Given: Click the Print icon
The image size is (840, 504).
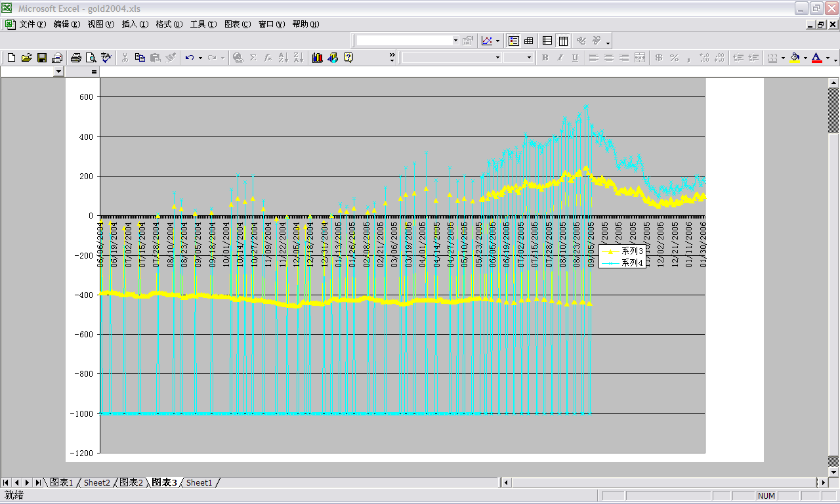Looking at the screenshot, I should pyautogui.click(x=75, y=58).
